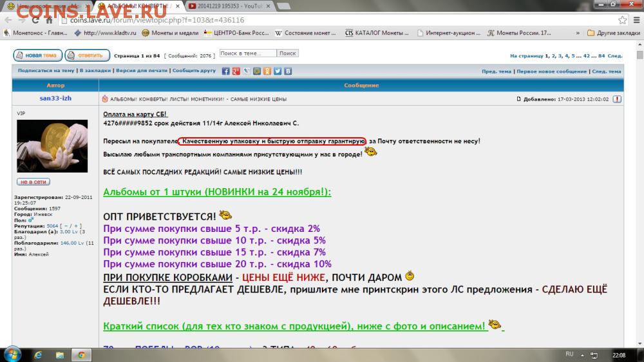Screen dimensions: 644x362
Task: Launch Internet Explorer from the taskbar
Action: coord(38,355)
